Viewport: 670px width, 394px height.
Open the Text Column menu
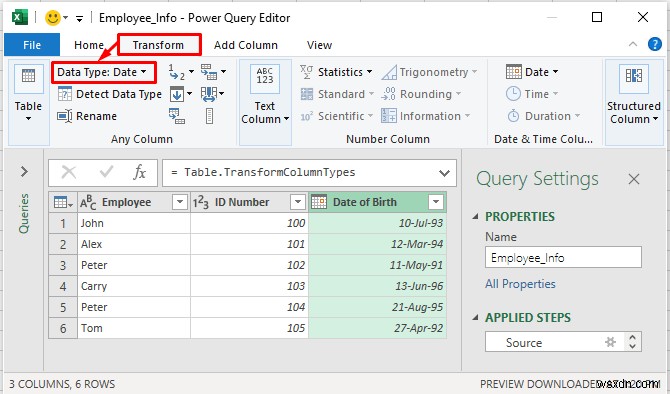(265, 95)
